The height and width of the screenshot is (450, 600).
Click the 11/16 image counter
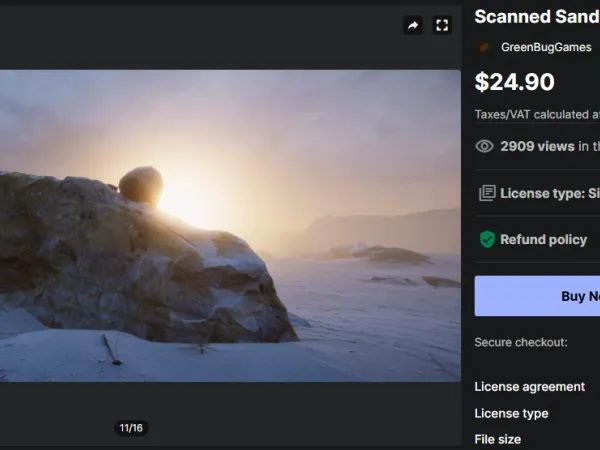[131, 428]
